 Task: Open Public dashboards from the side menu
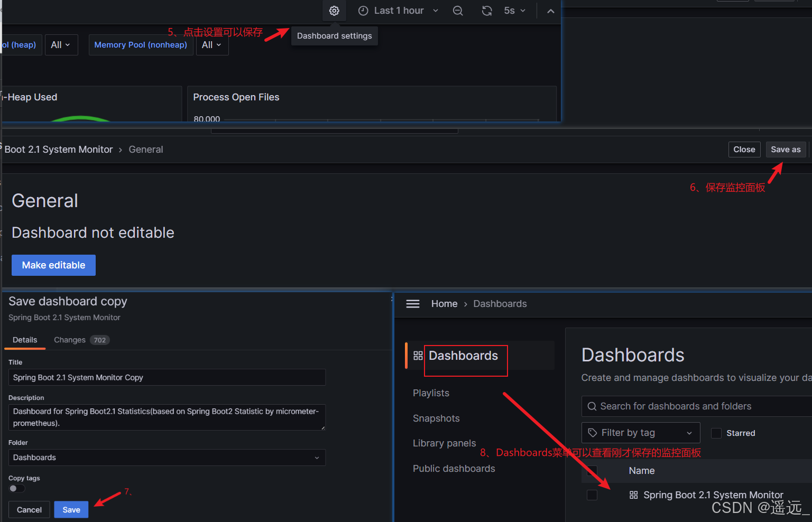(454, 469)
